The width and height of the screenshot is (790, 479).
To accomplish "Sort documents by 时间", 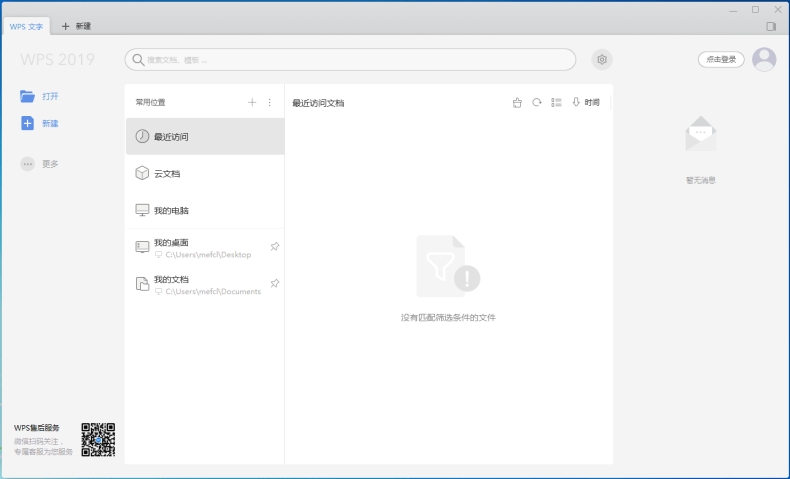I will 586,102.
